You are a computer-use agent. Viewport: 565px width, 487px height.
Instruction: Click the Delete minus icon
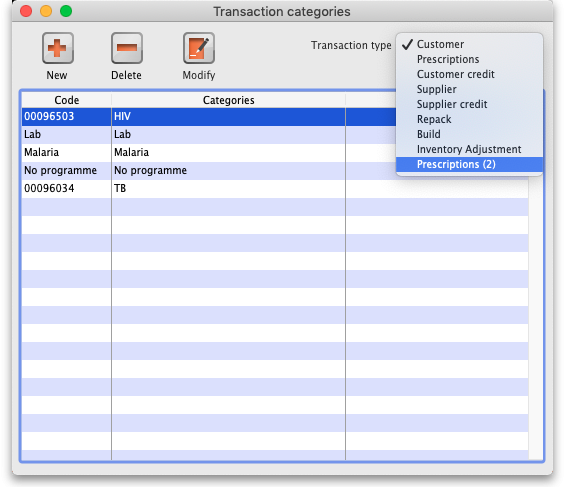click(127, 48)
